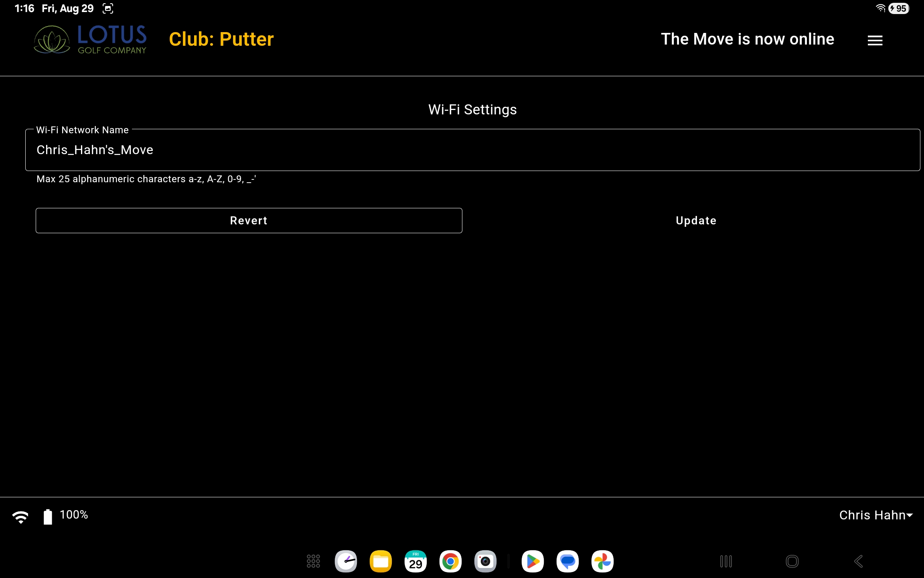Click The Move is now online status
Image resolution: width=924 pixels, height=578 pixels.
coord(748,39)
